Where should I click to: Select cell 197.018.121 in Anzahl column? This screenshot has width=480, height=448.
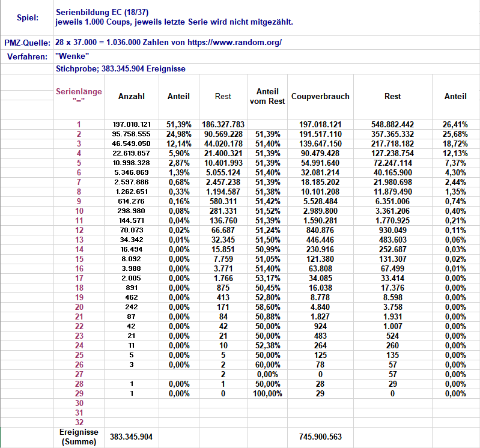point(132,124)
